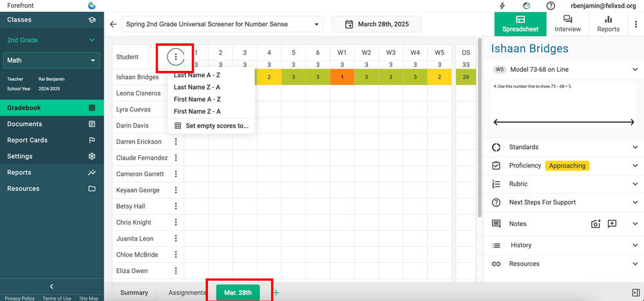Toggle the side panel icon at bottom right

[636, 293]
